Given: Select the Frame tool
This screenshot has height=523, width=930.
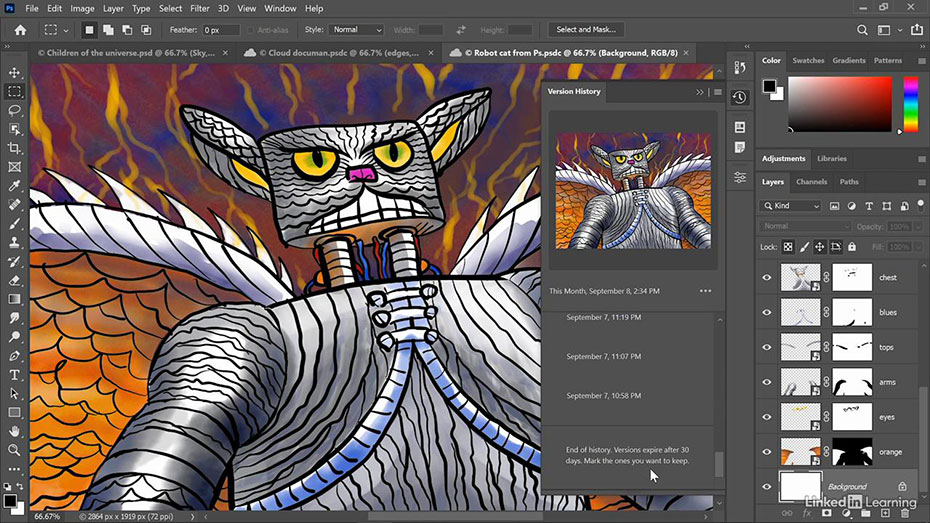Looking at the screenshot, I should (x=14, y=167).
